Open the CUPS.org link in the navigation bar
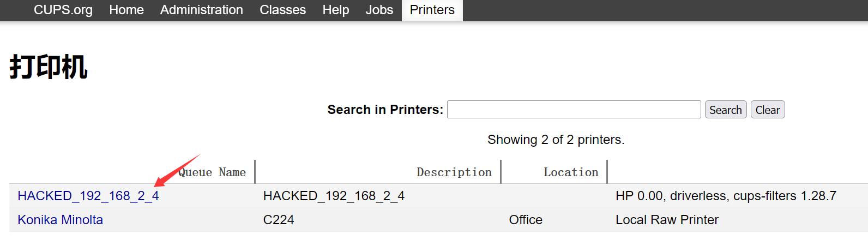 coord(63,10)
